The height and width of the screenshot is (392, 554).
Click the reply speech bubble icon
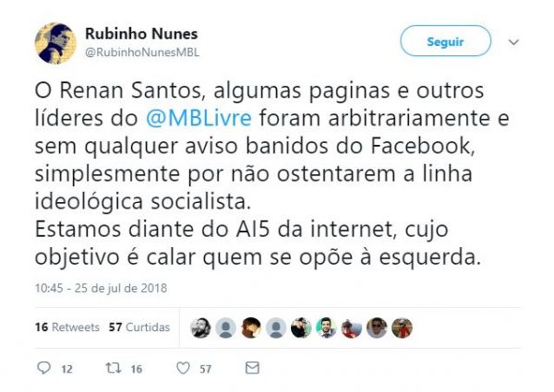coord(43,368)
